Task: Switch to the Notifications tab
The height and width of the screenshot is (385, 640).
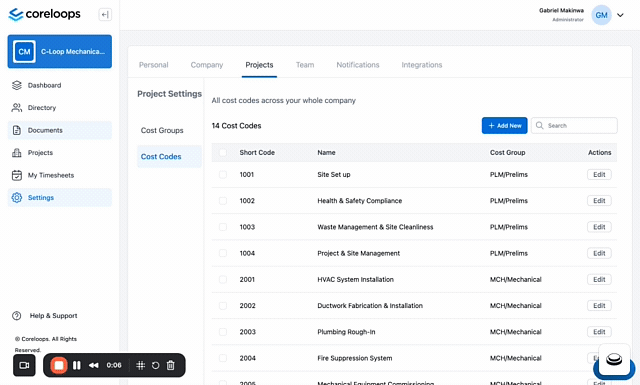Action: 358,65
